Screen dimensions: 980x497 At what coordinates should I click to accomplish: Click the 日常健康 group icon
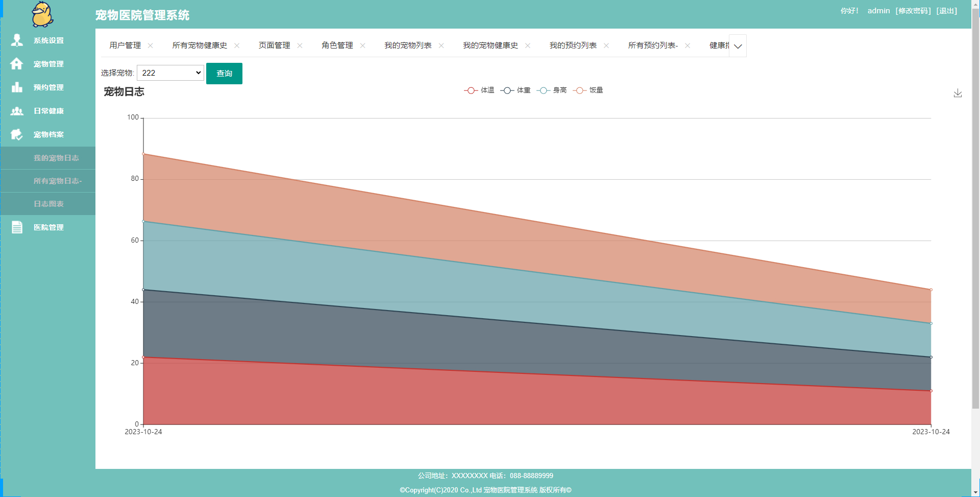pyautogui.click(x=17, y=111)
